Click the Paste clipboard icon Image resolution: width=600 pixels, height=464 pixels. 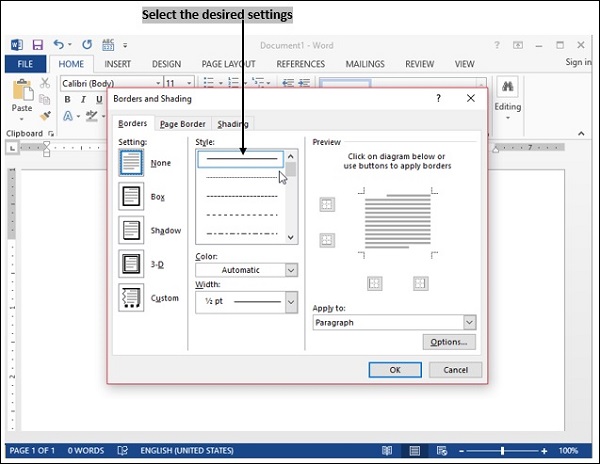pos(21,92)
